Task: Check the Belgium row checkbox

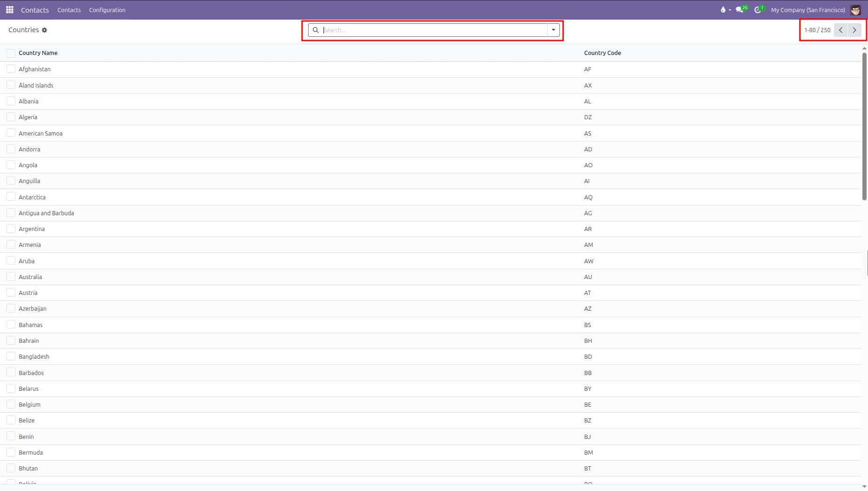Action: click(11, 404)
